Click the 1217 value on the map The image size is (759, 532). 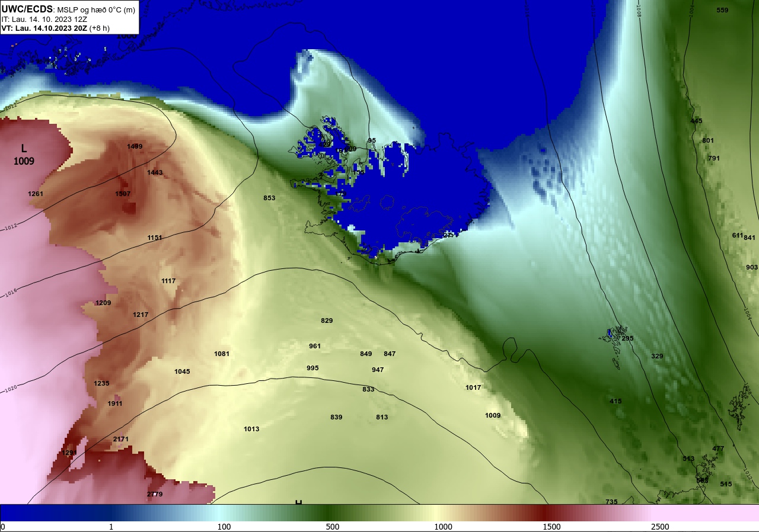click(141, 315)
